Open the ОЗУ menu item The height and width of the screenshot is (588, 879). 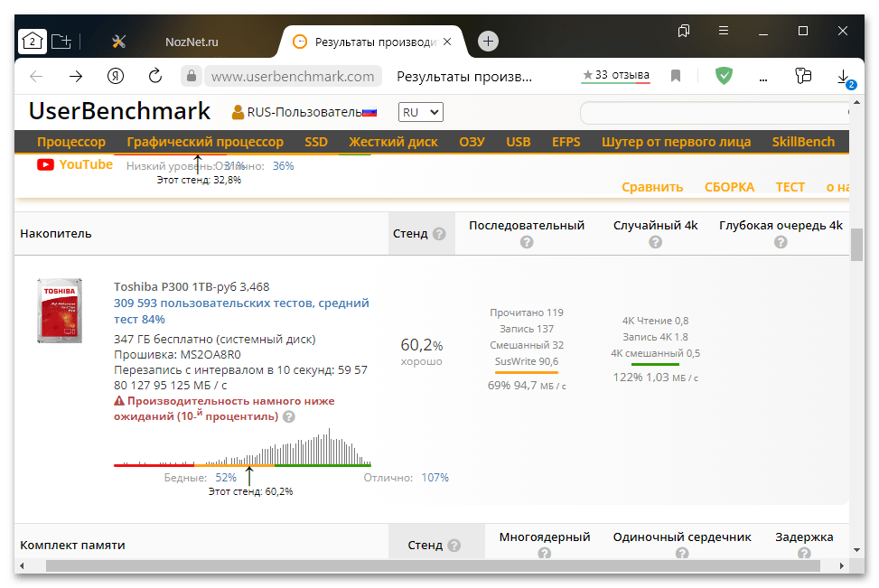click(472, 142)
